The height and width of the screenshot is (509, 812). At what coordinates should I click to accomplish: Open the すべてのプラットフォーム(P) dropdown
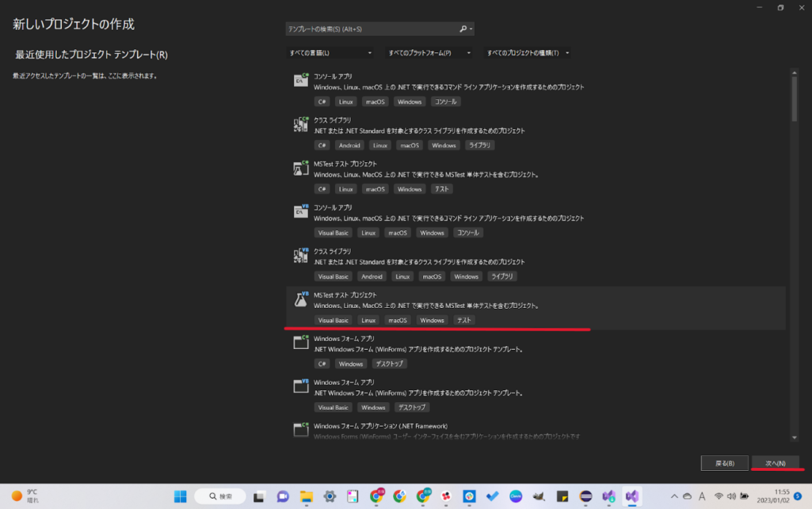(429, 53)
